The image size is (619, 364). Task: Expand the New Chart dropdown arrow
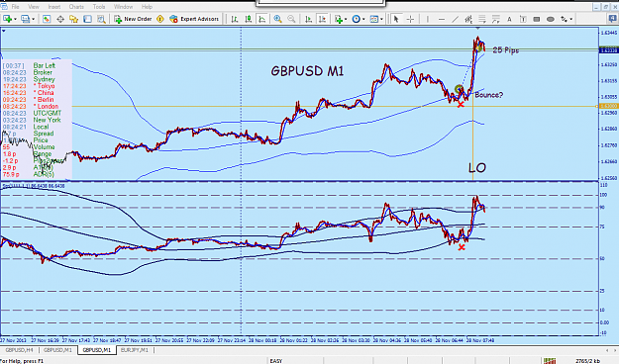pyautogui.click(x=15, y=19)
